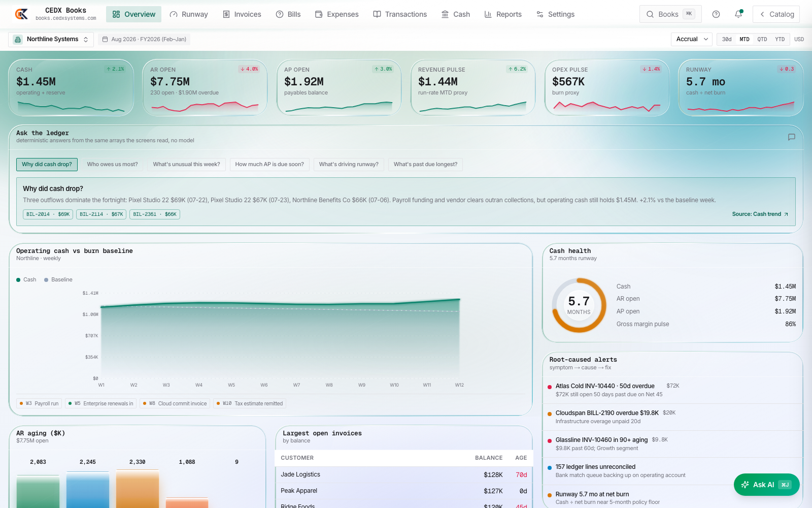Click the Catalog back chevron icon

762,14
